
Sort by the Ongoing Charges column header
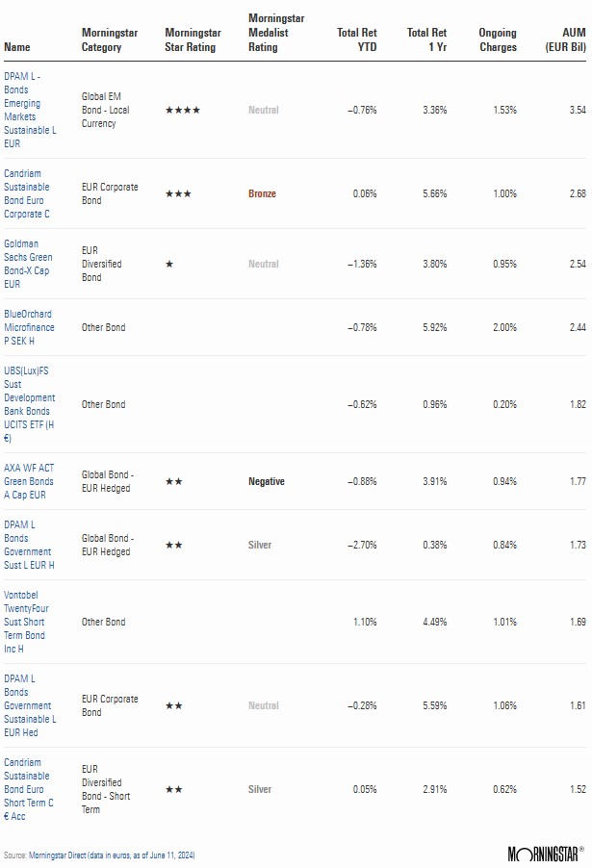click(498, 39)
